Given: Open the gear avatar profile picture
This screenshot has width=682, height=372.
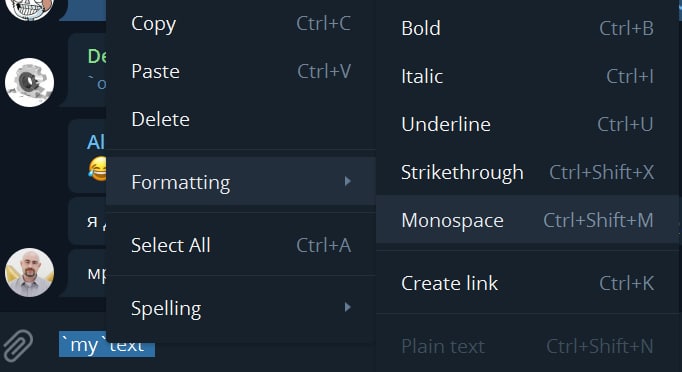Looking at the screenshot, I should (x=30, y=82).
